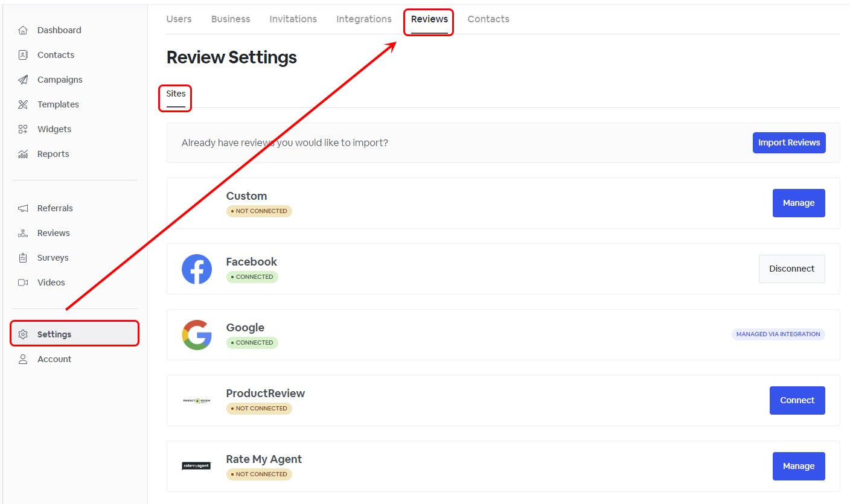Disconnect the Facebook review site
The width and height of the screenshot is (850, 504).
(791, 269)
